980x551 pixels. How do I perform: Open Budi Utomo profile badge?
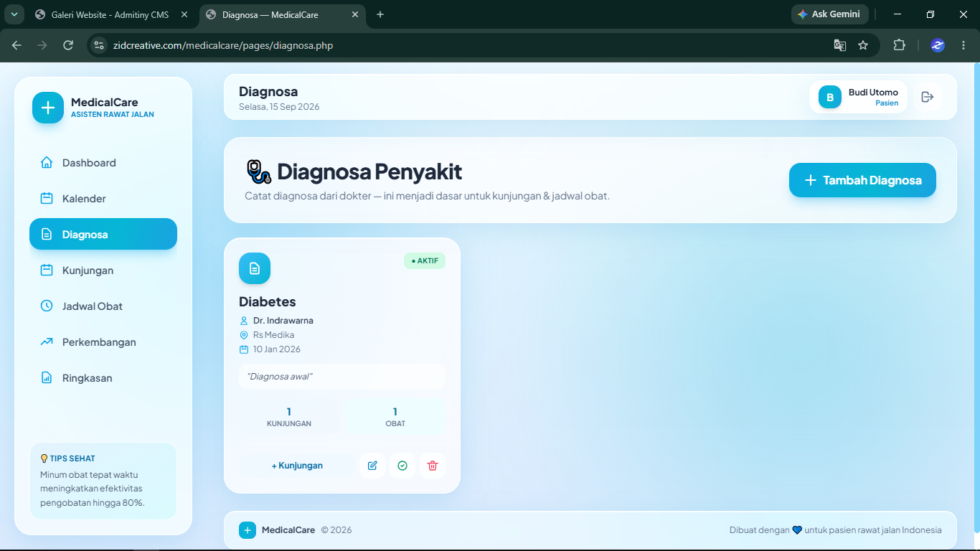tap(858, 97)
